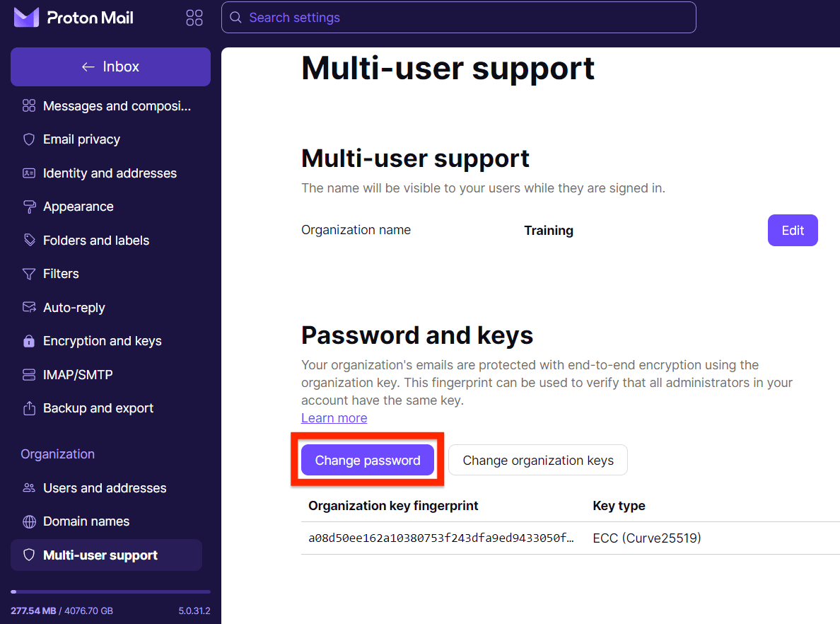Viewport: 840px width, 624px height.
Task: Select the Users and addresses people icon
Action: coord(28,487)
